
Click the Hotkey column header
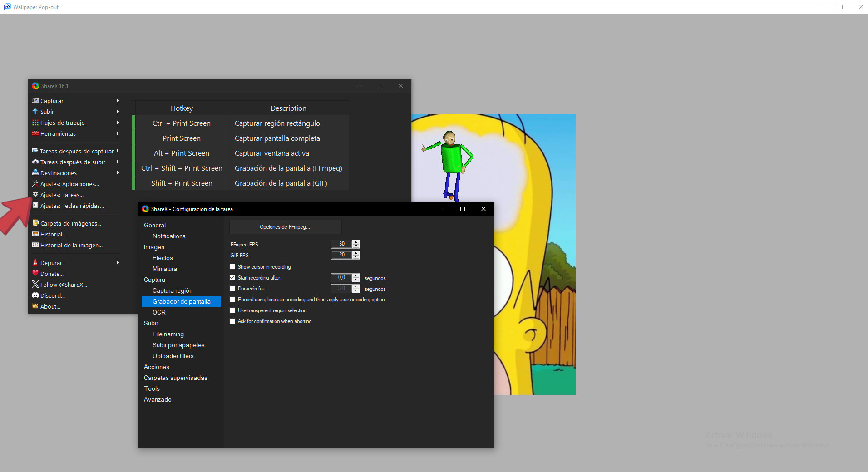[182, 108]
